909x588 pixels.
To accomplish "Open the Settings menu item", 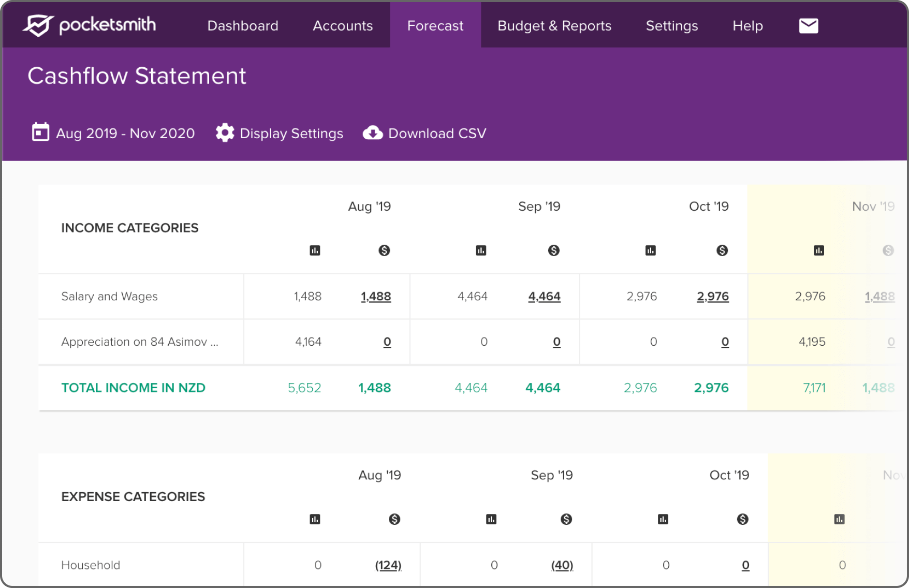I will click(671, 26).
